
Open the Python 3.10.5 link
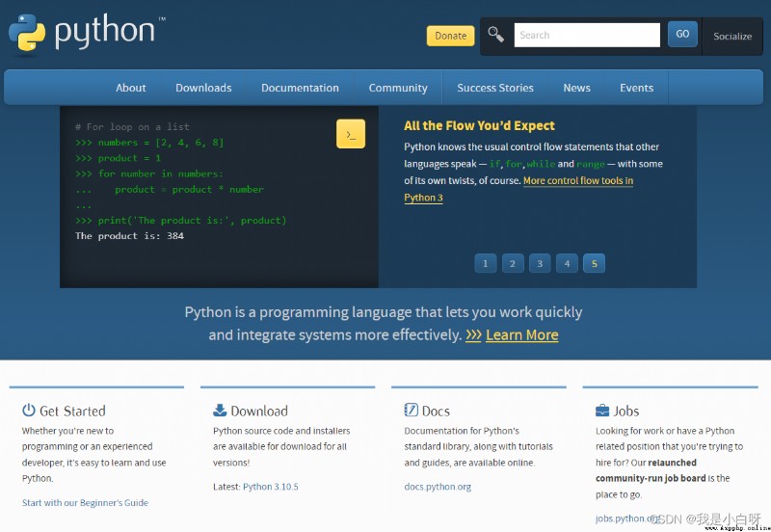tap(271, 487)
